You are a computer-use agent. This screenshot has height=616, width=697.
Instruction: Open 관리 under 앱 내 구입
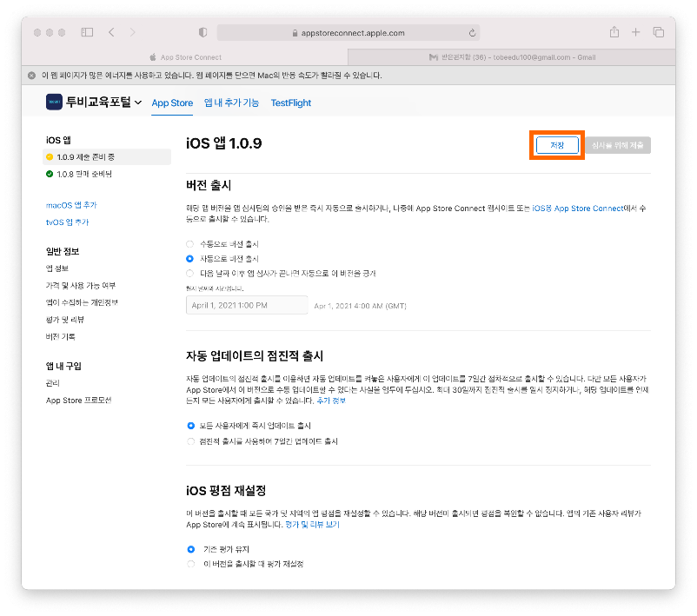52,382
